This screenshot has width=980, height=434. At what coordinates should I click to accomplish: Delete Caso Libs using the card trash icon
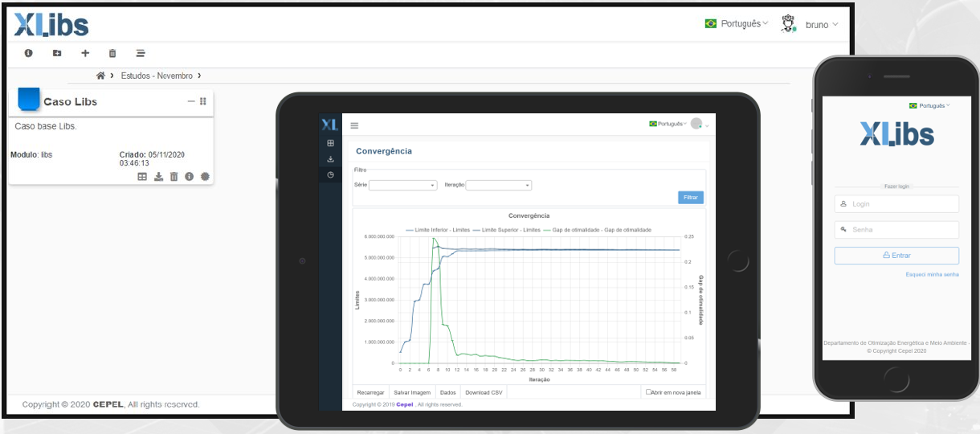click(x=174, y=176)
